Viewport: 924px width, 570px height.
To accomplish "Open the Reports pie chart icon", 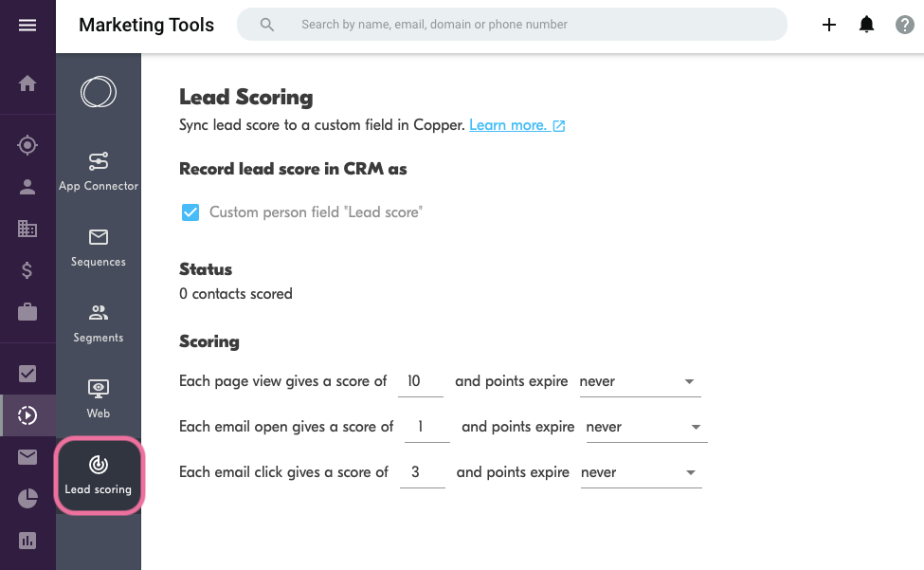I will pyautogui.click(x=27, y=499).
